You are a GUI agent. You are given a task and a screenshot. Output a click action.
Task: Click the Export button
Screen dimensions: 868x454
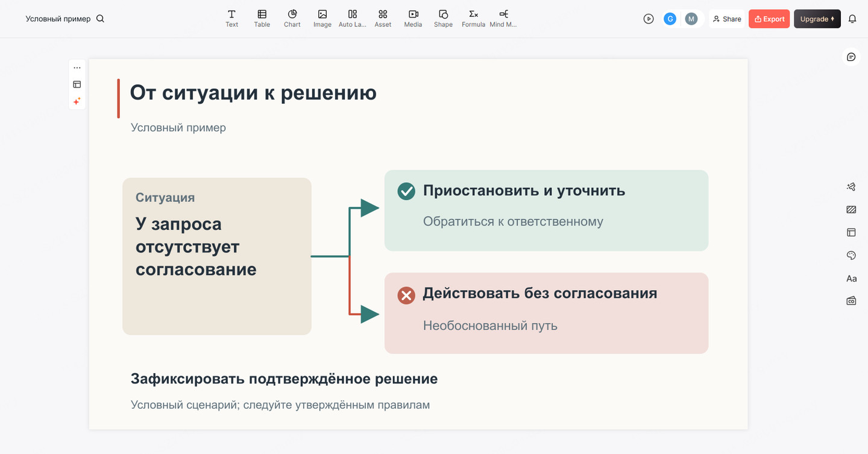pyautogui.click(x=769, y=19)
